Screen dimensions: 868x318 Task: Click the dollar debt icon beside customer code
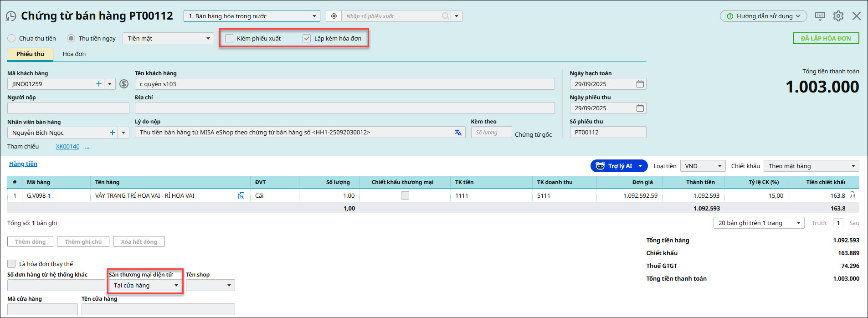(x=124, y=84)
